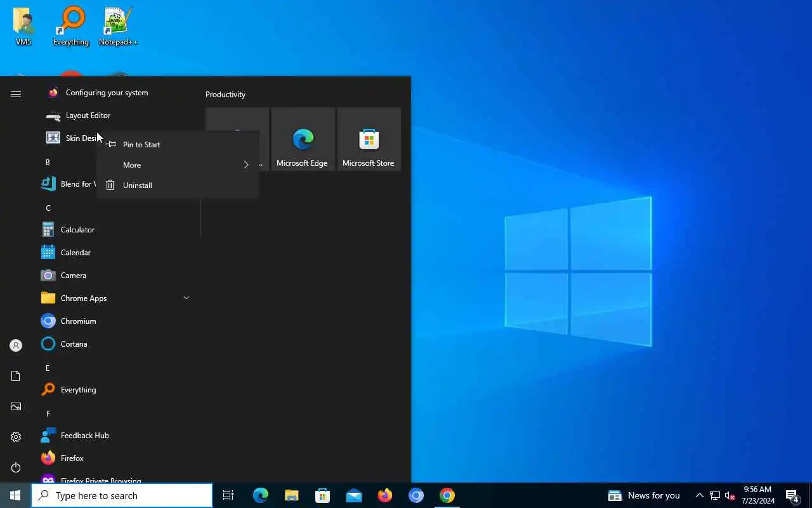Launch Firefox from the app list
The height and width of the screenshot is (508, 812).
point(115,458)
